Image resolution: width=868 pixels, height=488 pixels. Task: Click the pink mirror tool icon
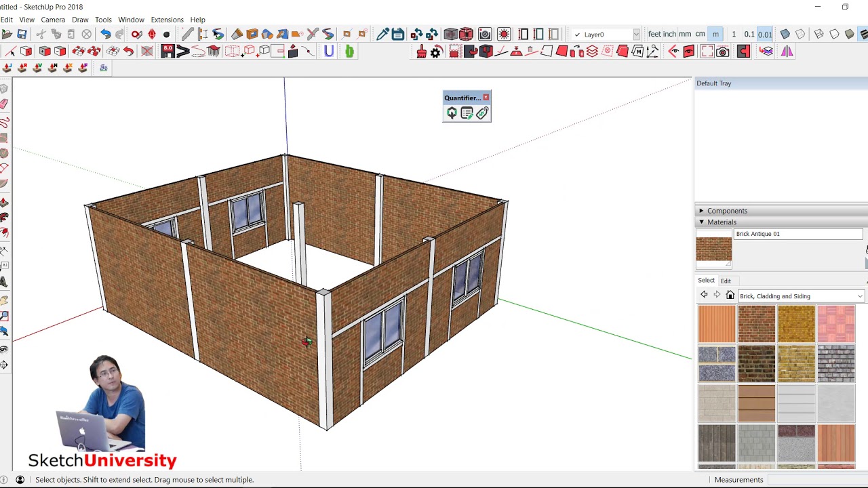787,52
